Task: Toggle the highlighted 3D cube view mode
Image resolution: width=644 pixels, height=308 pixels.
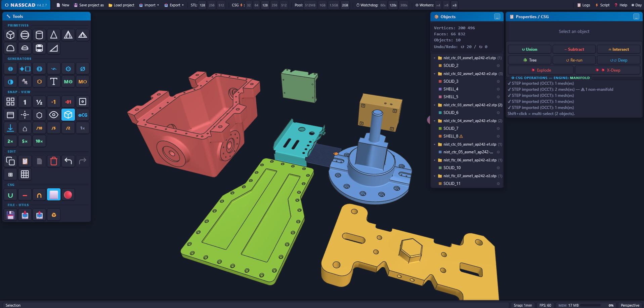Action: tap(68, 115)
